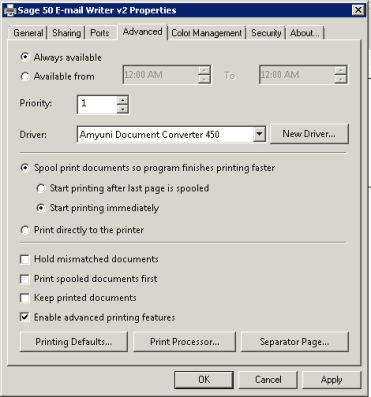The height and width of the screenshot is (397, 371).
Task: Decrease Priority with the down spinner arrow
Action: point(123,109)
